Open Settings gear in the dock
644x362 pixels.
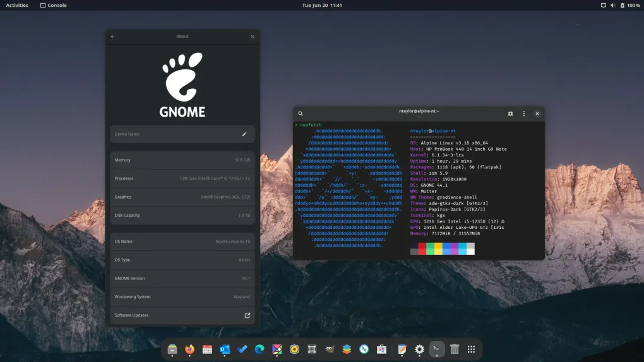tap(419, 349)
